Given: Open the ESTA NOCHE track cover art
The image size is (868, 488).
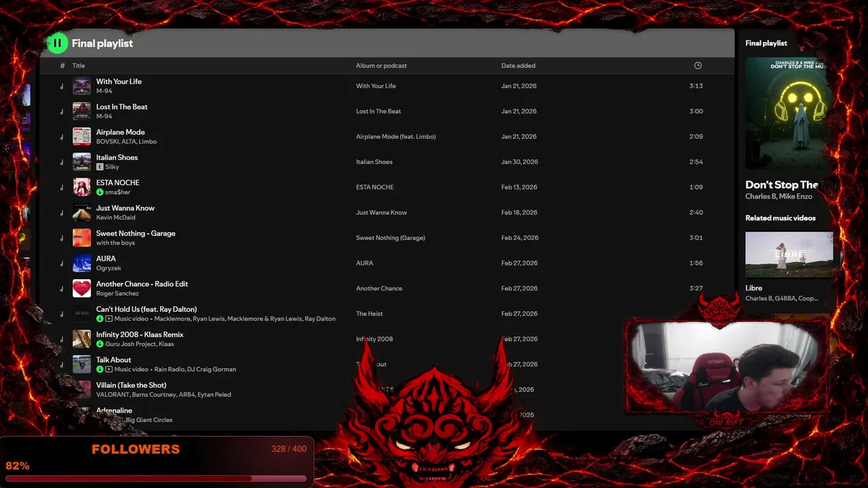Looking at the screenshot, I should [81, 187].
